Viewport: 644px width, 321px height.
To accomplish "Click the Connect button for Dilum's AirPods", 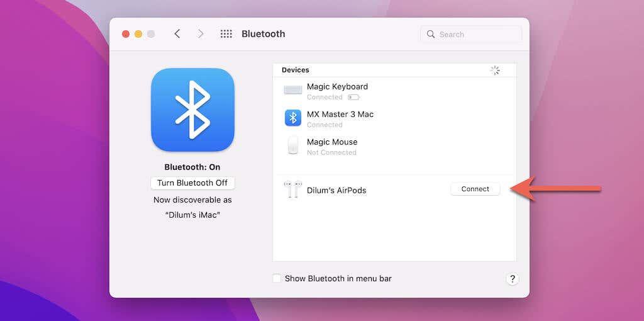I will click(x=475, y=189).
